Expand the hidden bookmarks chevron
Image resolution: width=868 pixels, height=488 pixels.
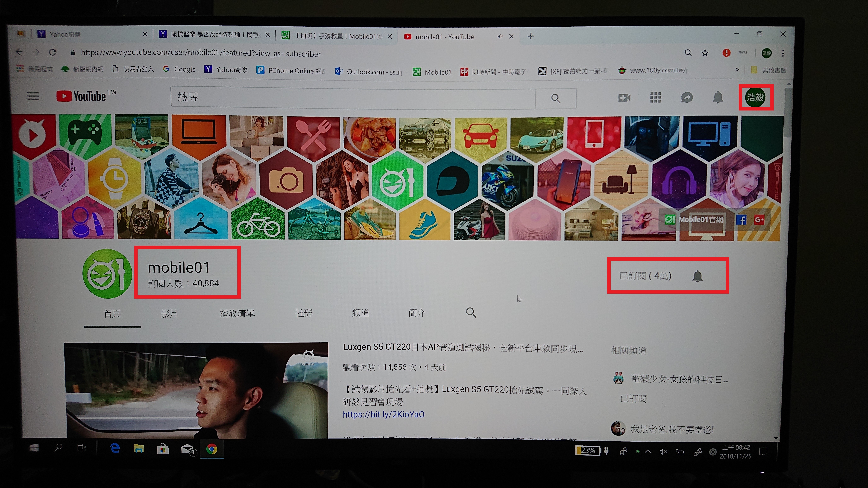pyautogui.click(x=737, y=69)
